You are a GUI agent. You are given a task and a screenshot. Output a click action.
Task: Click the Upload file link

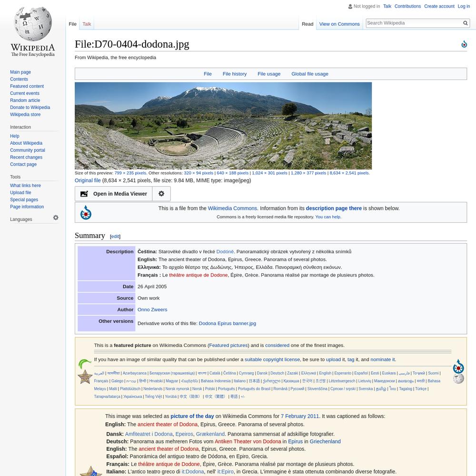pos(20,192)
